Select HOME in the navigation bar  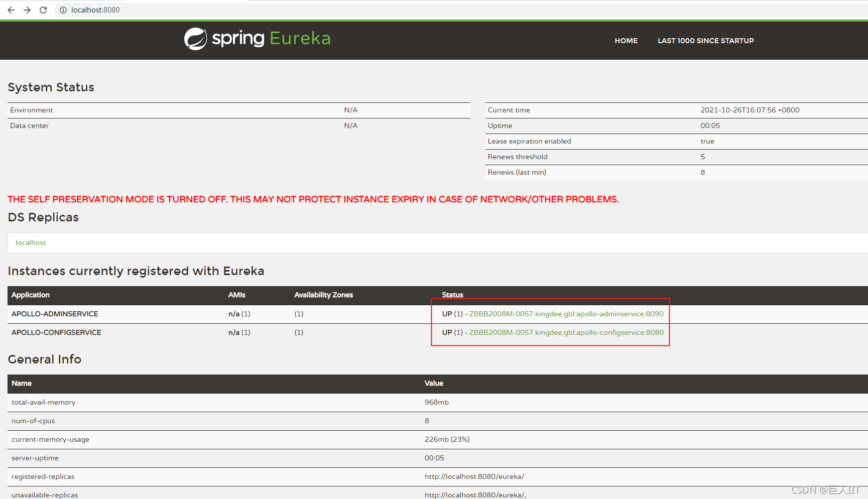click(x=626, y=41)
